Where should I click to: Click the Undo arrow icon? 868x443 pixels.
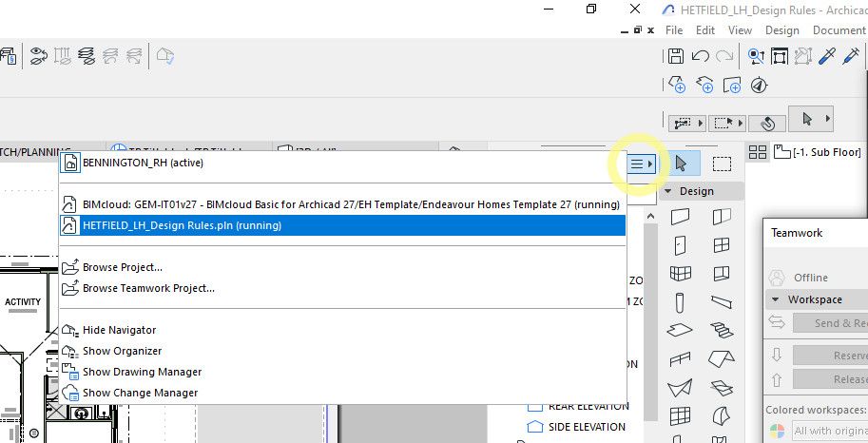tap(701, 56)
